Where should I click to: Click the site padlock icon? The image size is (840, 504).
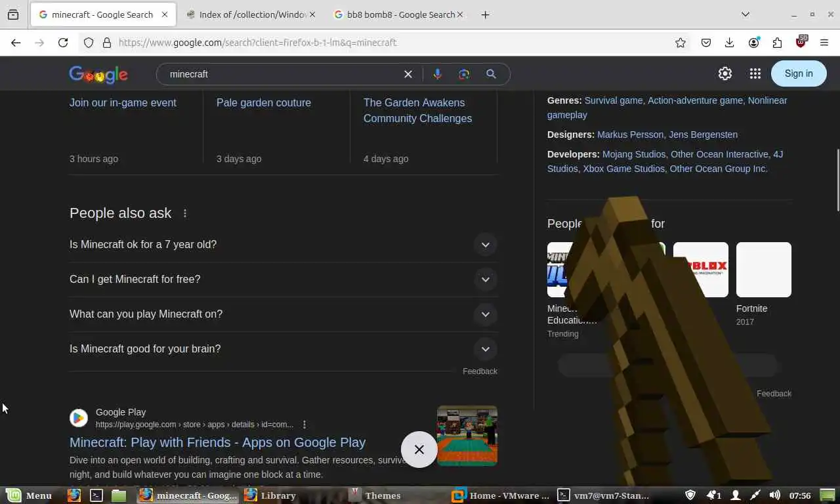click(107, 43)
